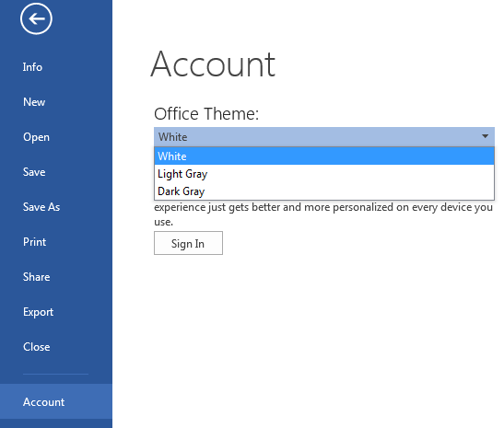The width and height of the screenshot is (504, 428).
Task: Click the Office Theme combo box field
Action: pyautogui.click(x=324, y=137)
